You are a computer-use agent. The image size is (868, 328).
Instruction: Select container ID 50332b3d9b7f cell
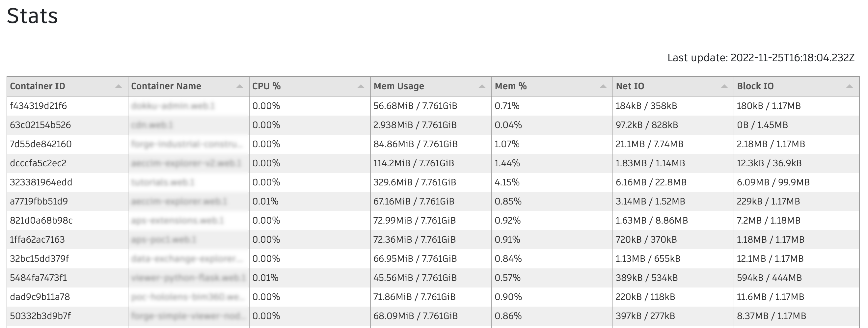coord(68,316)
